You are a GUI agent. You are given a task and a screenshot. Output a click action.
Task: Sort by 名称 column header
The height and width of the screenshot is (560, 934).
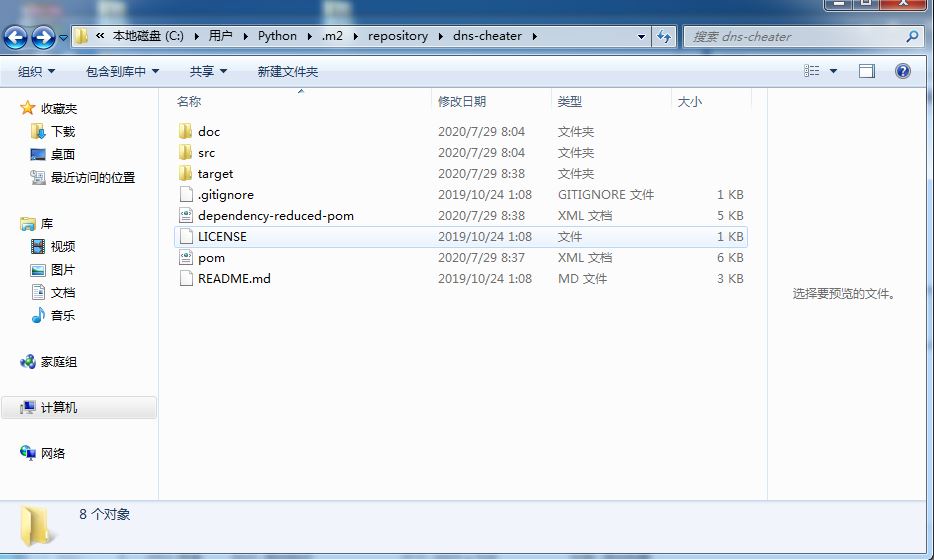coord(189,102)
